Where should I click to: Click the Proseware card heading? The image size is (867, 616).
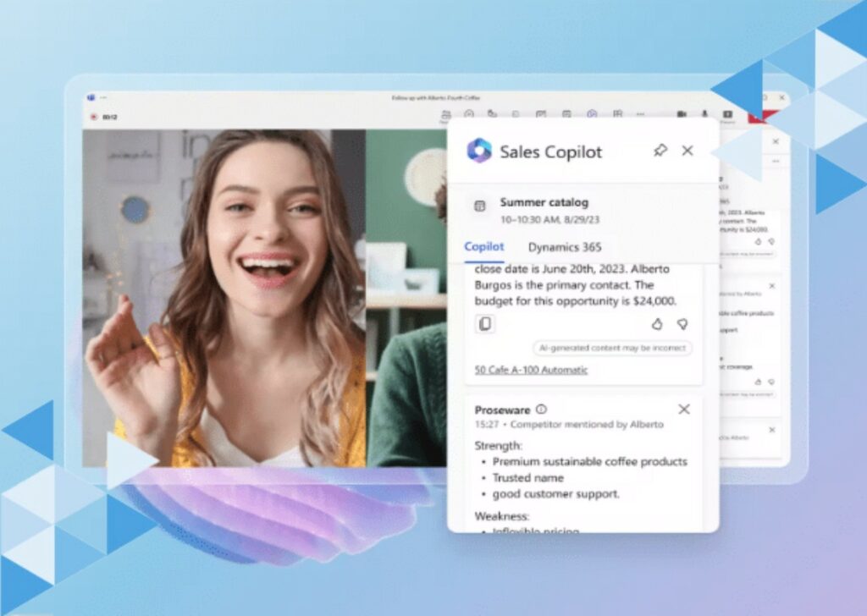[x=502, y=410]
